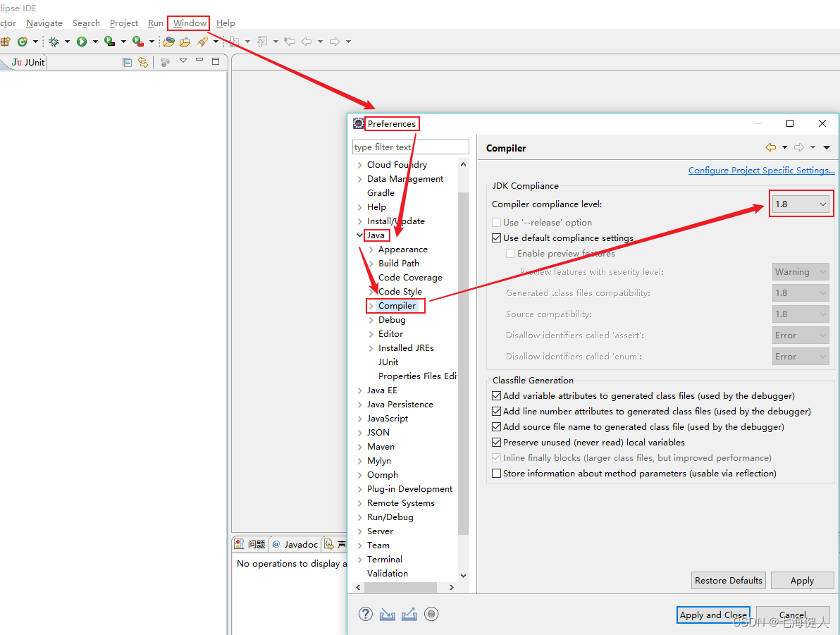The width and height of the screenshot is (840, 635).
Task: Click the tree scrollbar down arrow
Action: (x=464, y=576)
